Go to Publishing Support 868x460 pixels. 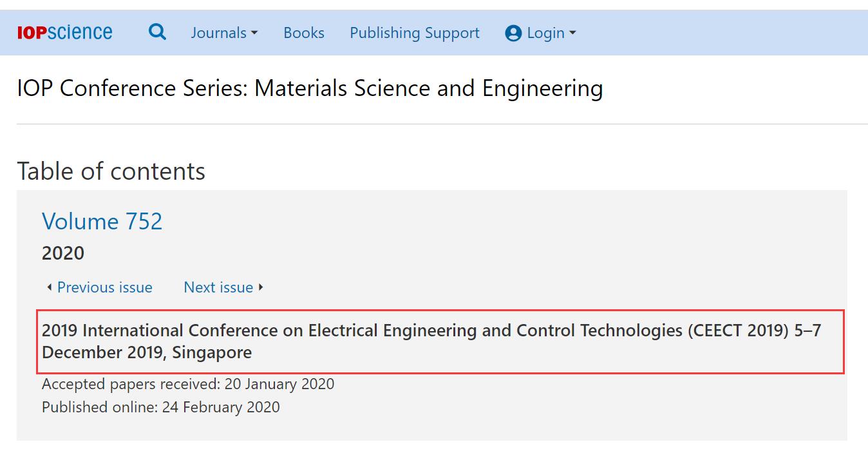click(x=415, y=33)
